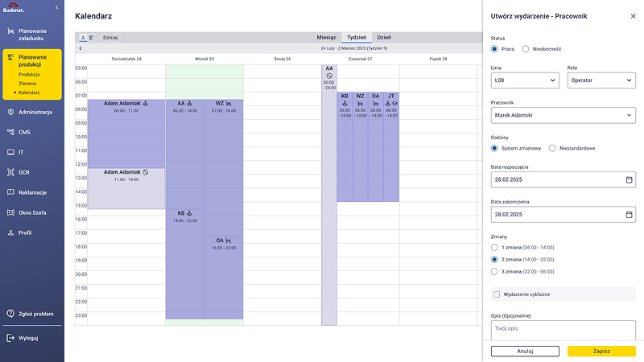Open the WZ 07:00-16:00 Tuesday event
Screen dimensions: 644x362
[224, 167]
